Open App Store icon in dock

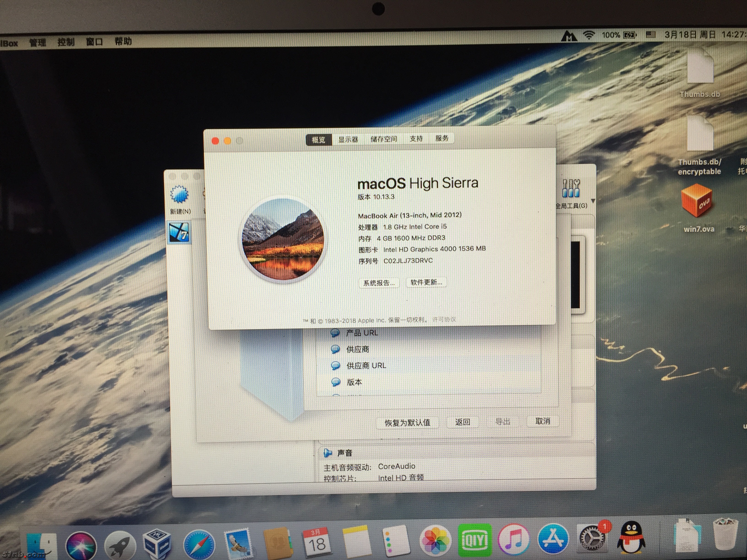click(553, 538)
